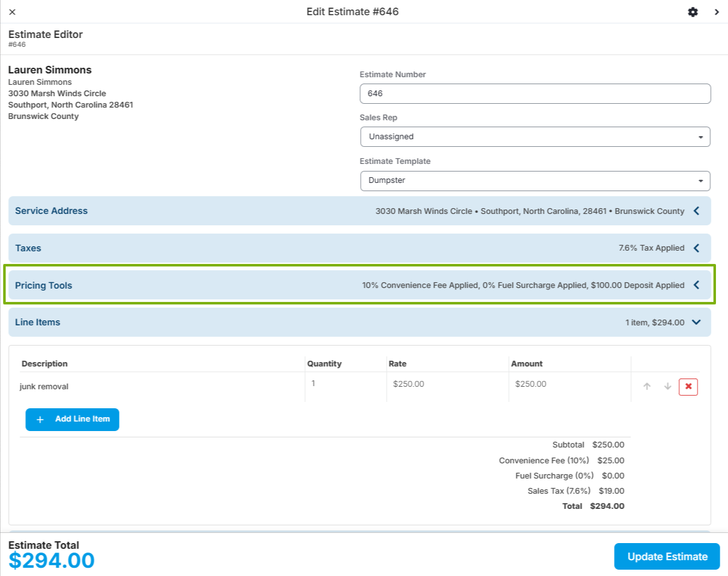Expand the Pricing Tools section chevron
Image resolution: width=728 pixels, height=576 pixels.
[x=696, y=285]
